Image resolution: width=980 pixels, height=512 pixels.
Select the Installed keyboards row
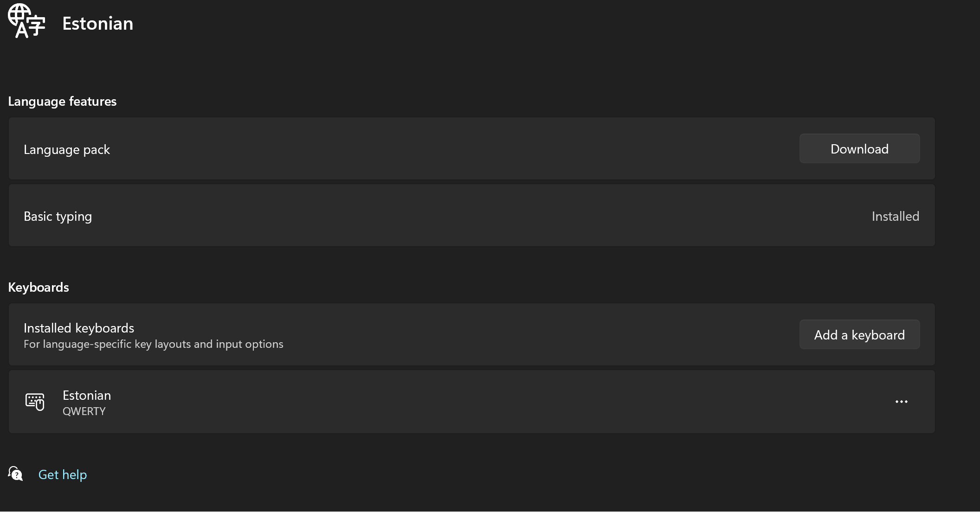(471, 335)
